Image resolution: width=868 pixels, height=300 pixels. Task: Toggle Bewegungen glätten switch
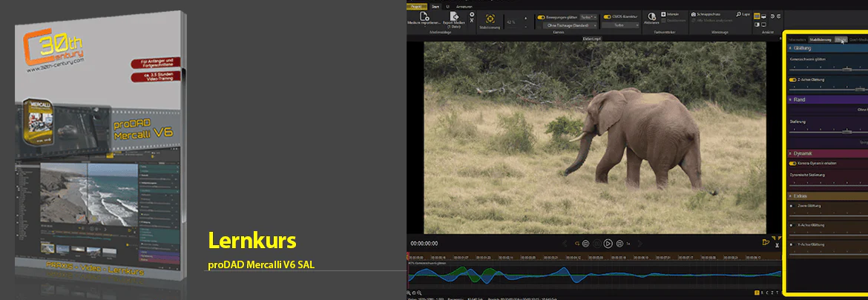pos(541,17)
